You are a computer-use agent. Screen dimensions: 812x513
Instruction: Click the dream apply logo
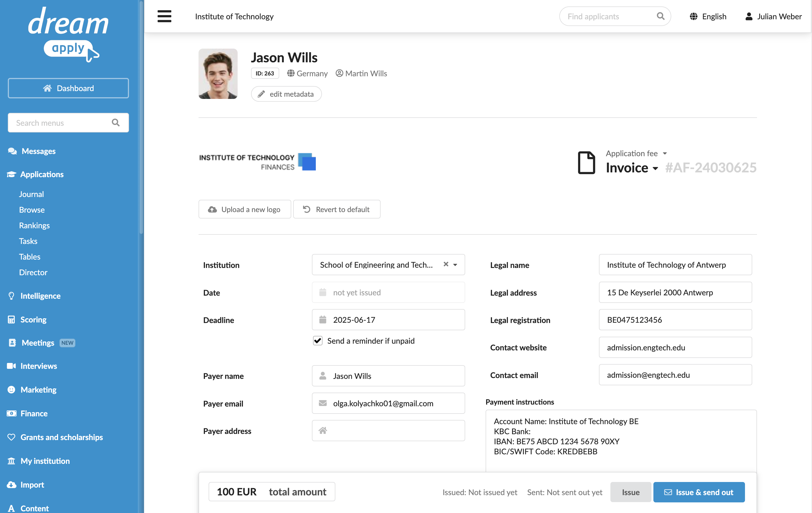(68, 35)
